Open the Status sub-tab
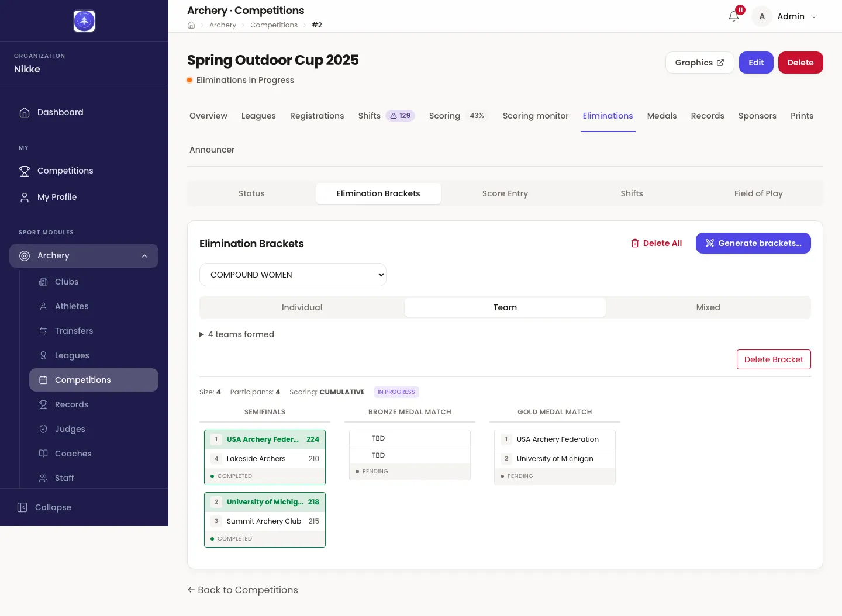842x616 pixels. [251, 193]
